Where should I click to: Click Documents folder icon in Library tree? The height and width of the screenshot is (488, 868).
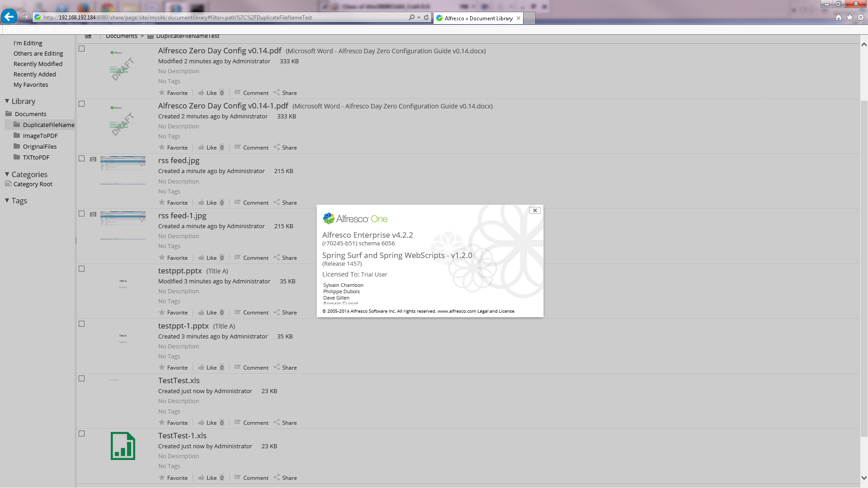[9, 113]
